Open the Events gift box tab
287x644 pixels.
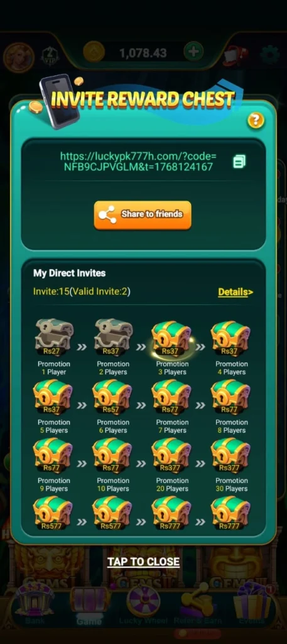(252, 605)
